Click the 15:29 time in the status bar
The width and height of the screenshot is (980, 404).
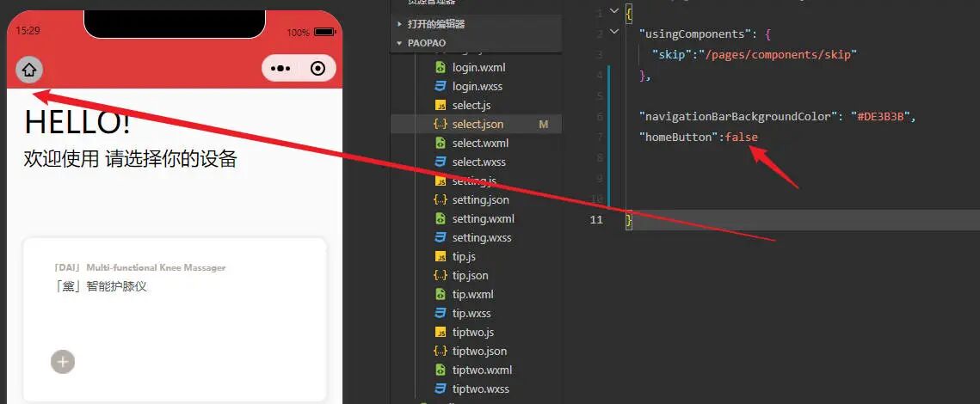tap(28, 31)
